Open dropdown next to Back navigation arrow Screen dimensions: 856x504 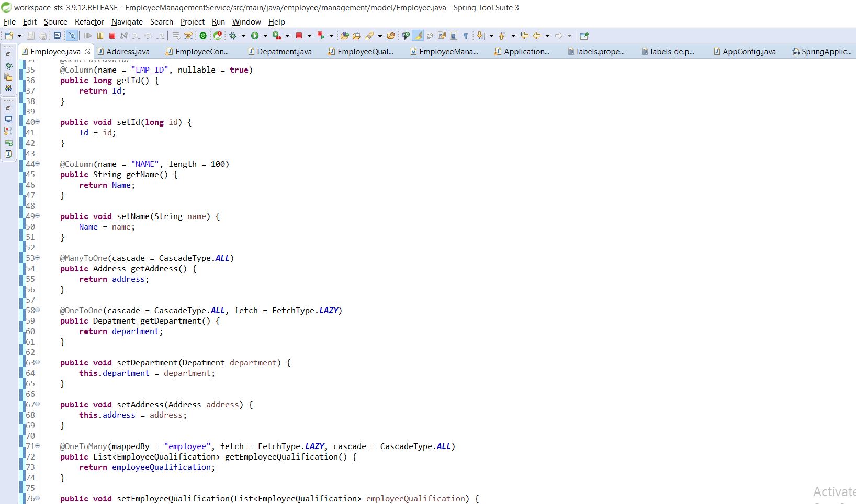[547, 36]
